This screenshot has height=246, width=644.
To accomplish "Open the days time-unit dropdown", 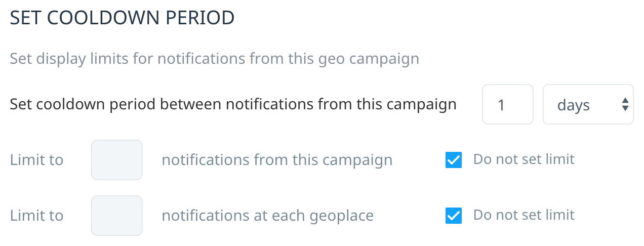I will point(588,104).
